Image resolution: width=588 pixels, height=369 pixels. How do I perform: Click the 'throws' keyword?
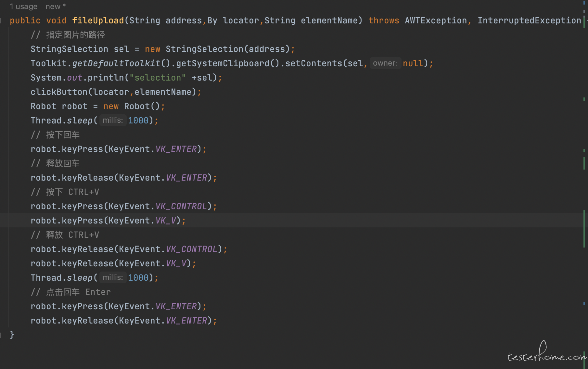(x=384, y=20)
